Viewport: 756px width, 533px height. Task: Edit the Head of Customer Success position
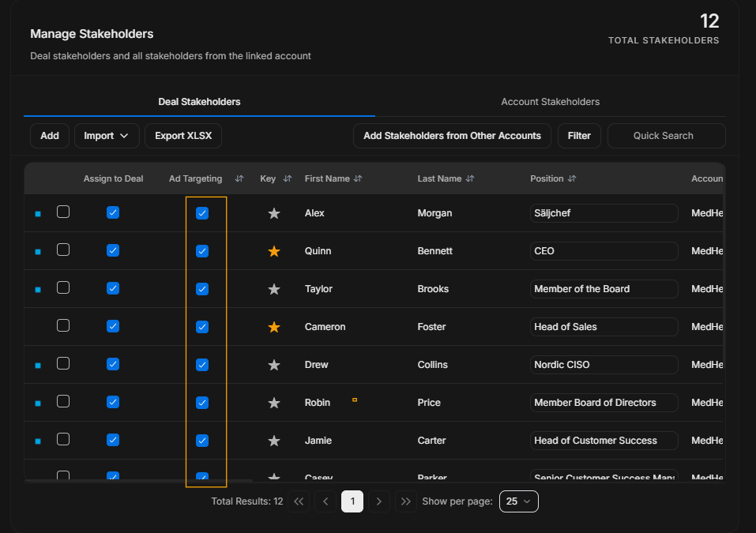[604, 441]
